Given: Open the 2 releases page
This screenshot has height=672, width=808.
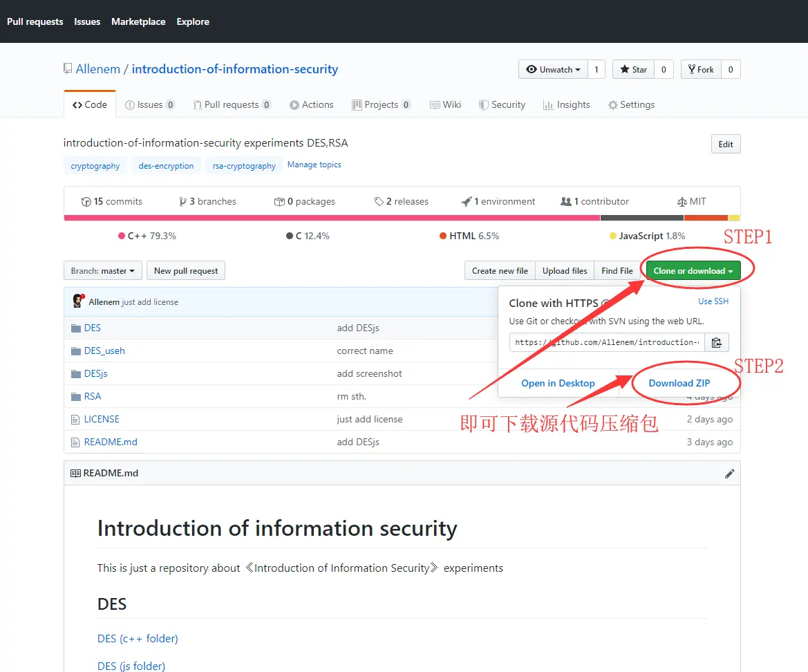Looking at the screenshot, I should point(401,201).
